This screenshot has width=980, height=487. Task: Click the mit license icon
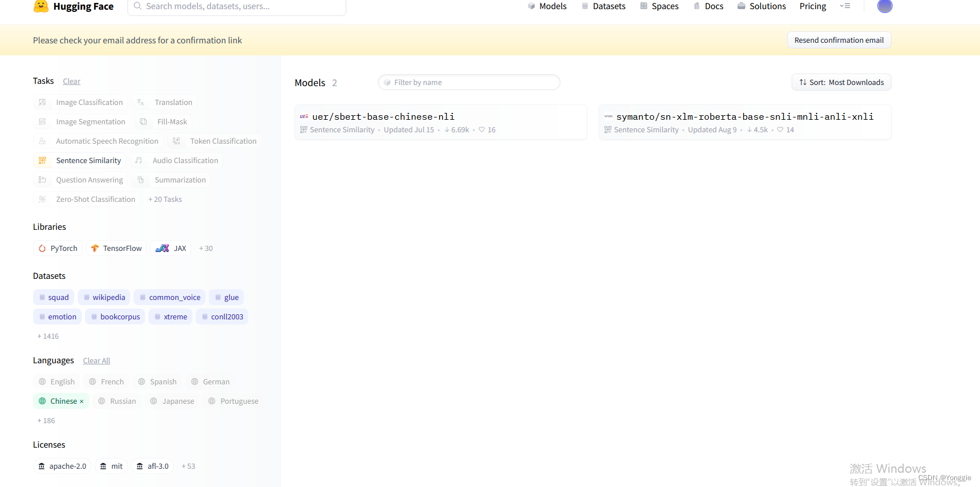pyautogui.click(x=103, y=466)
